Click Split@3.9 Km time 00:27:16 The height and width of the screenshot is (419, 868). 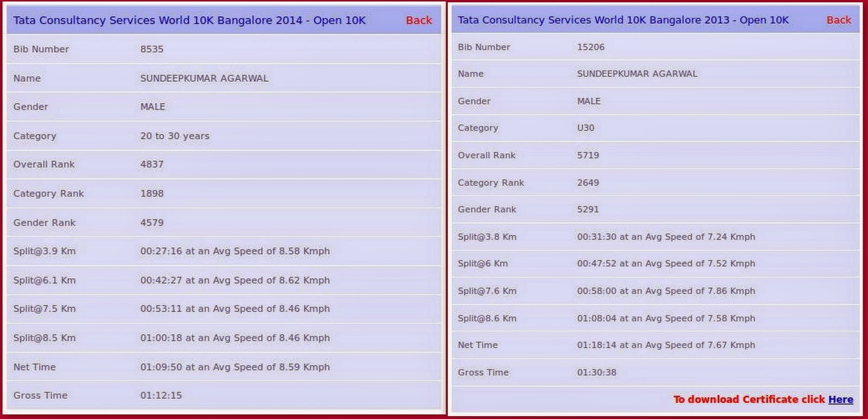point(161,251)
